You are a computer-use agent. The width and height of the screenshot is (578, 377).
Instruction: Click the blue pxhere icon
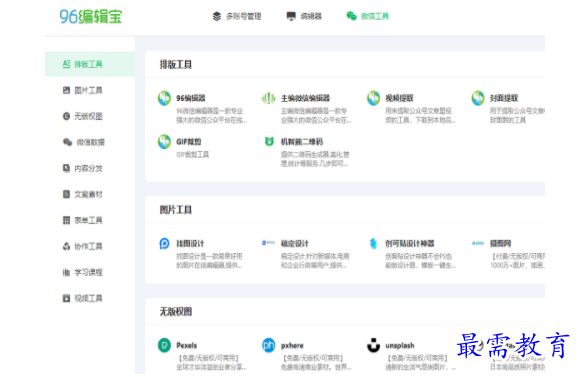[x=269, y=345]
